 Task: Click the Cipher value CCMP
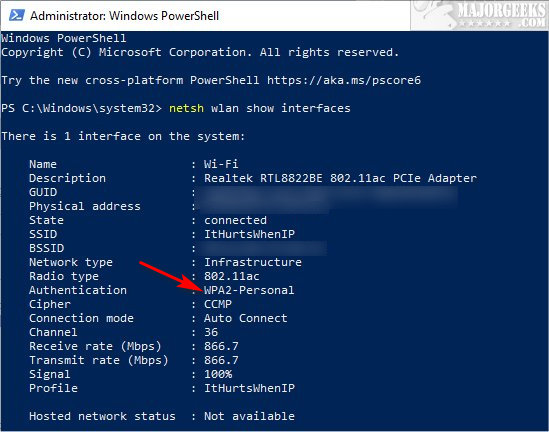tap(218, 304)
